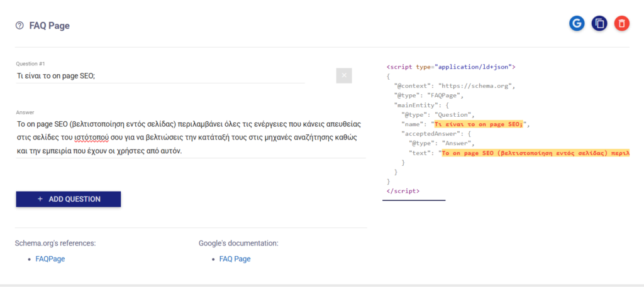Click the closing </script> tag
The image size is (644, 287).
coord(403,191)
